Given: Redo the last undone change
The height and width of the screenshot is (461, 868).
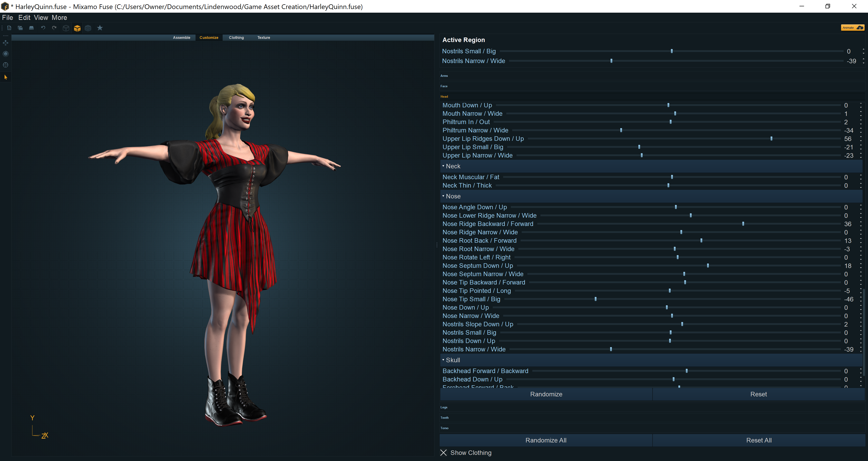Looking at the screenshot, I should (54, 28).
